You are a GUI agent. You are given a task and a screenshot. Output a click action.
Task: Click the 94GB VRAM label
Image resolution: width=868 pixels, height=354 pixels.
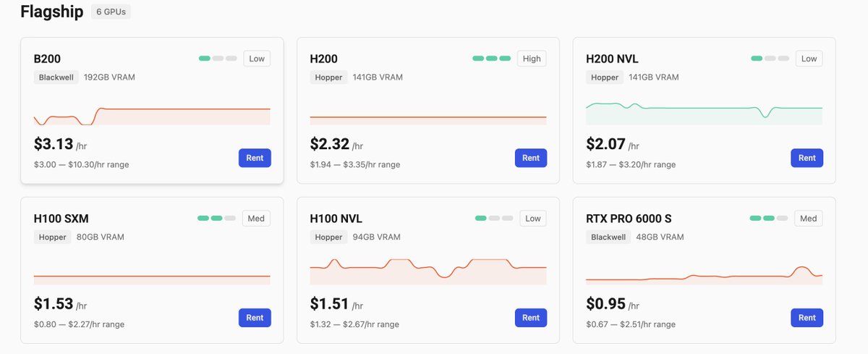coord(377,237)
